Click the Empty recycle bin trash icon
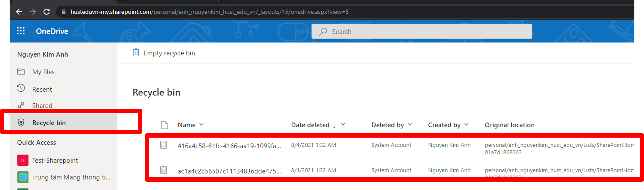644x190 pixels. pyautogui.click(x=136, y=53)
